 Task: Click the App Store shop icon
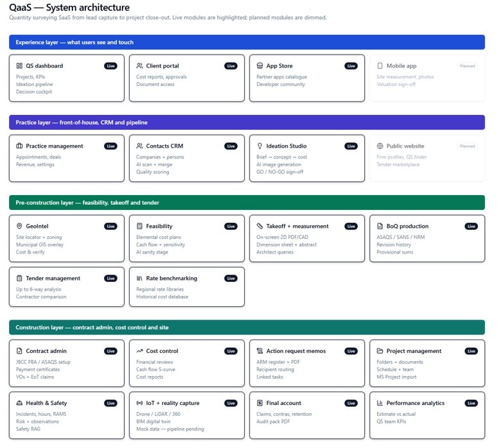(x=259, y=66)
